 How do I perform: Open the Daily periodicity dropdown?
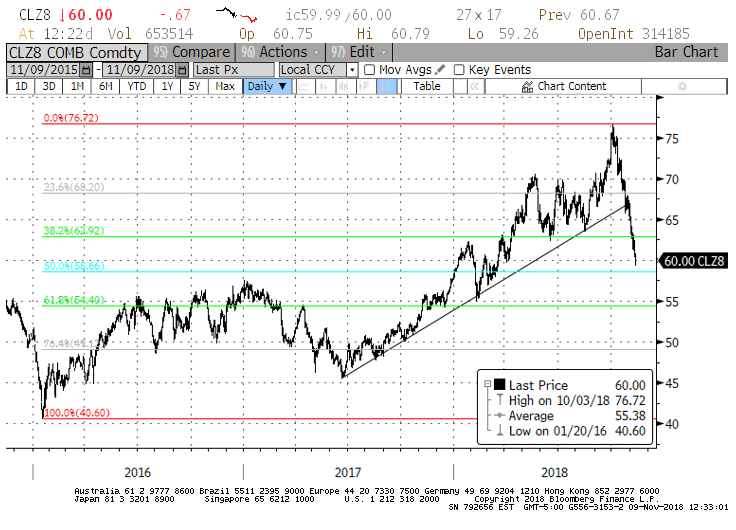click(267, 87)
